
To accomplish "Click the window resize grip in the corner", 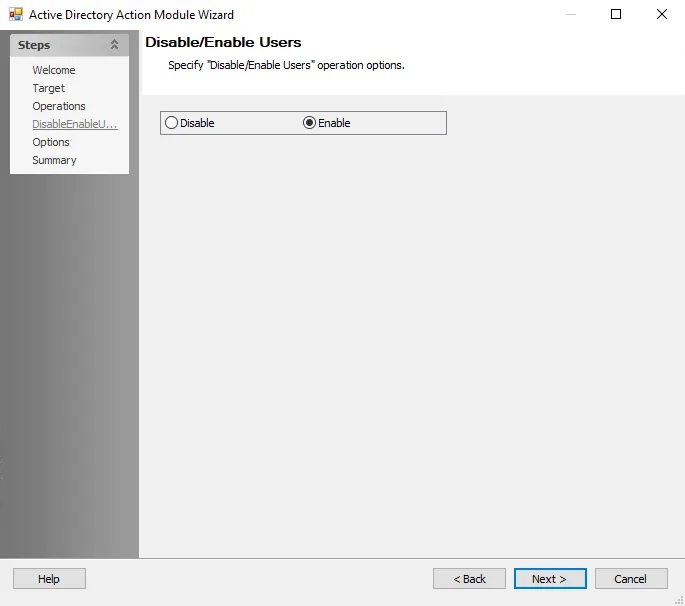I will coord(679,600).
